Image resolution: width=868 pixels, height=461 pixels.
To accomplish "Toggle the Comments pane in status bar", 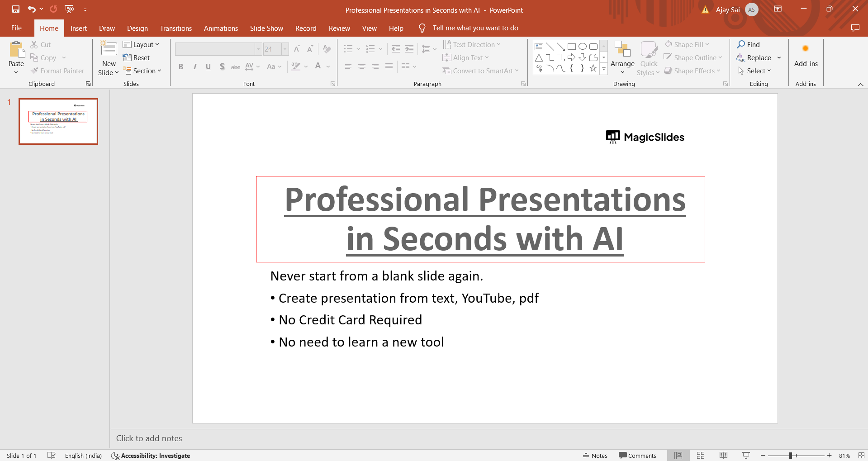I will [x=637, y=456].
